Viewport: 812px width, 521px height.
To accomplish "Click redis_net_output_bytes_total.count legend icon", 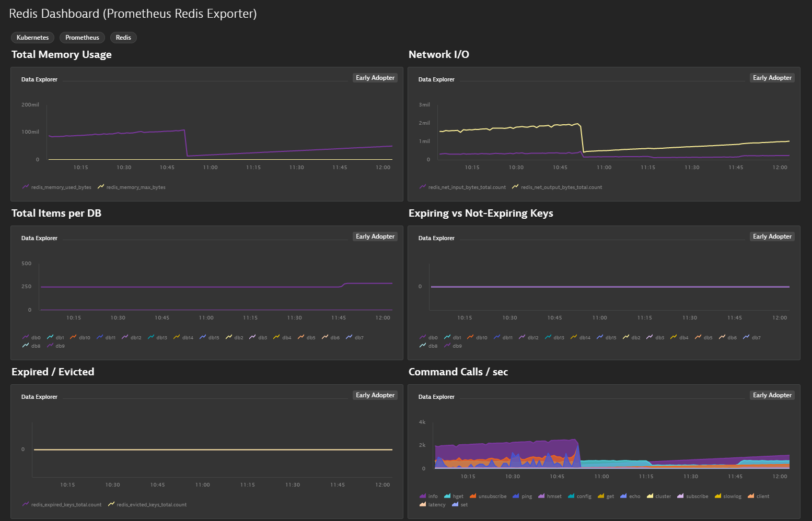I will coord(515,187).
